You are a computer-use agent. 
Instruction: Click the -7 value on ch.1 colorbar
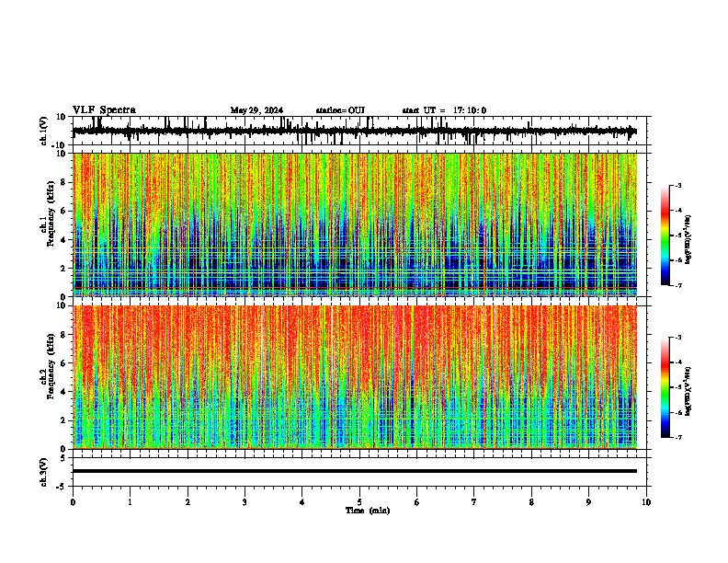click(x=677, y=285)
